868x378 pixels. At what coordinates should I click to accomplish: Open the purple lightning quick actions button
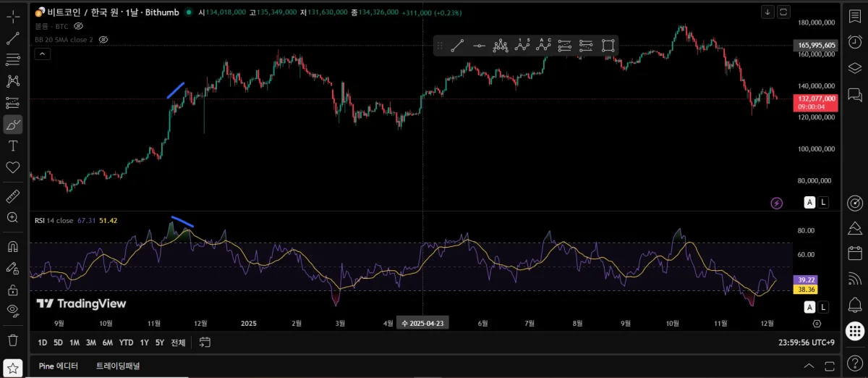[x=777, y=203]
